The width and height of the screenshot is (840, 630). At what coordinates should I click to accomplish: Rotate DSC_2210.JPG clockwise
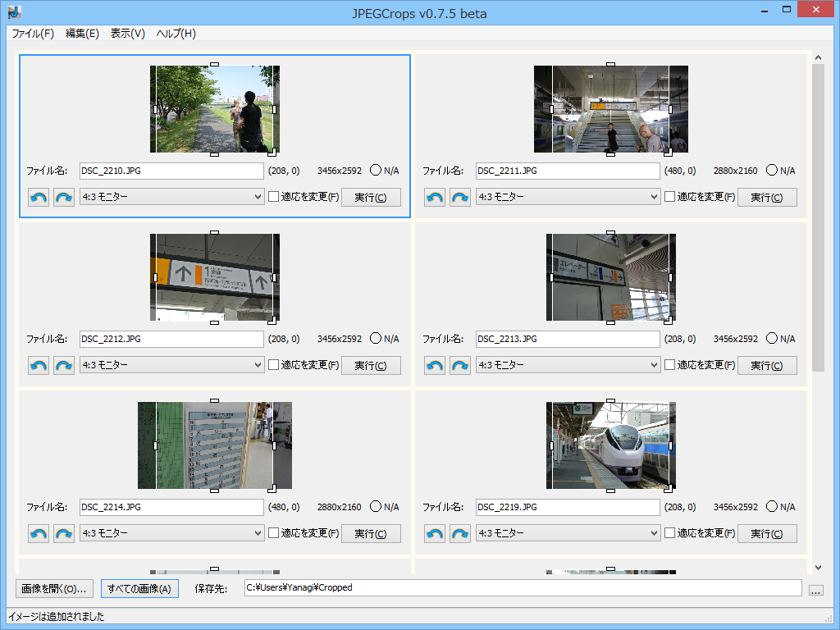pyautogui.click(x=64, y=197)
